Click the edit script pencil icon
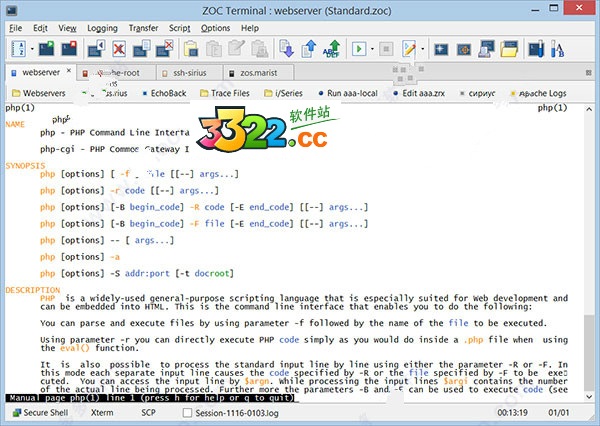The width and height of the screenshot is (600, 426). (409, 49)
